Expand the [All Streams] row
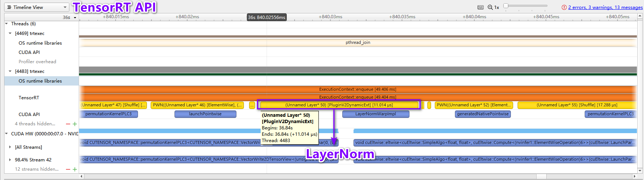644x180 pixels. [x=10, y=147]
